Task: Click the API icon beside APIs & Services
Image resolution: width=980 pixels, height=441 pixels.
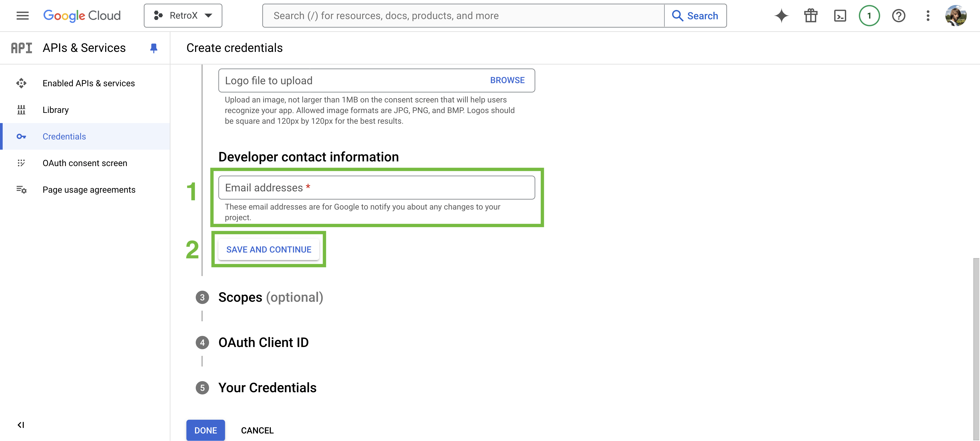Action: click(x=21, y=48)
